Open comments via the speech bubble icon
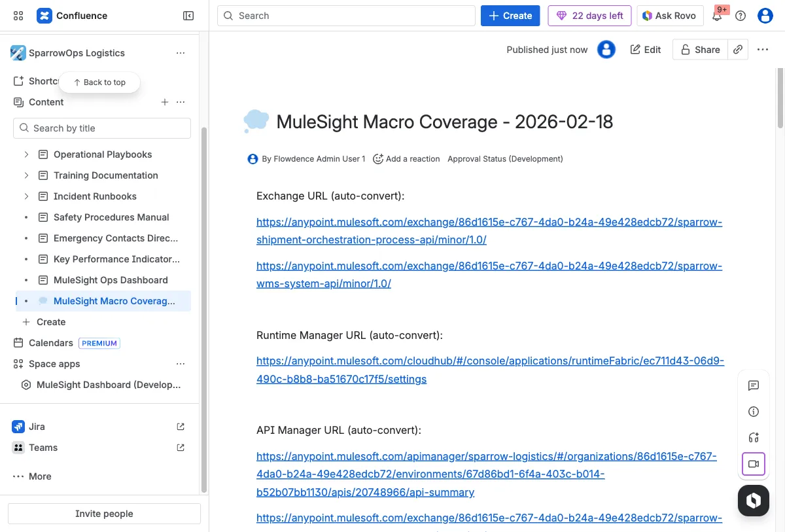Image resolution: width=785 pixels, height=532 pixels. 754,385
